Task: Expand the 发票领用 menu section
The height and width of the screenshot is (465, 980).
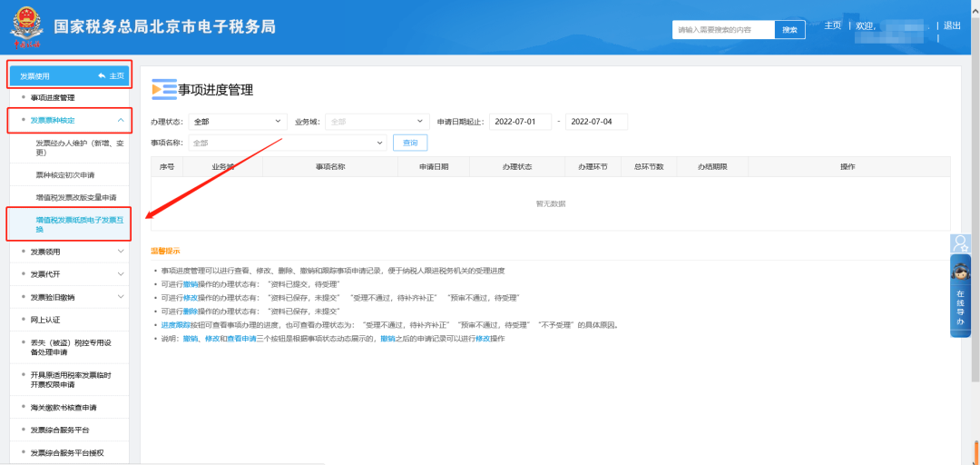Action: pos(121,252)
